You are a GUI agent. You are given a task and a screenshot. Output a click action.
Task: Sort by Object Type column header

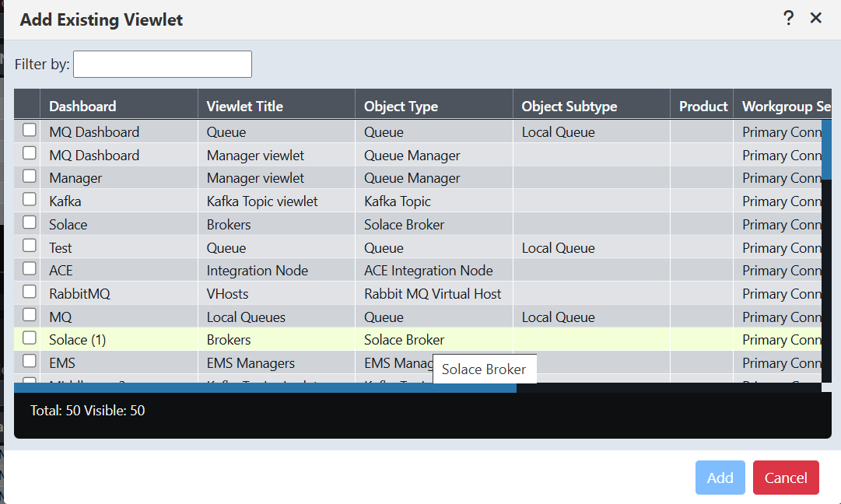[x=434, y=106]
